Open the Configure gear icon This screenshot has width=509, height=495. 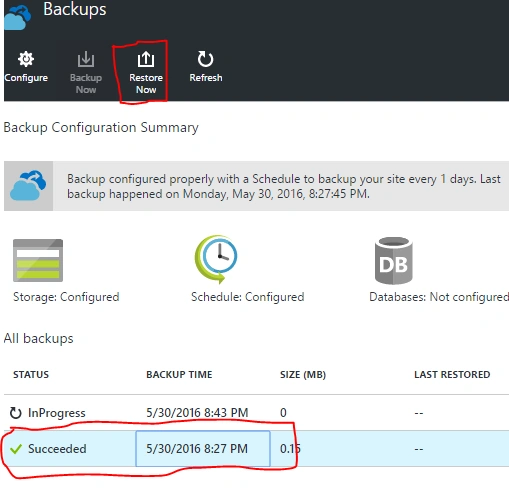click(26, 59)
